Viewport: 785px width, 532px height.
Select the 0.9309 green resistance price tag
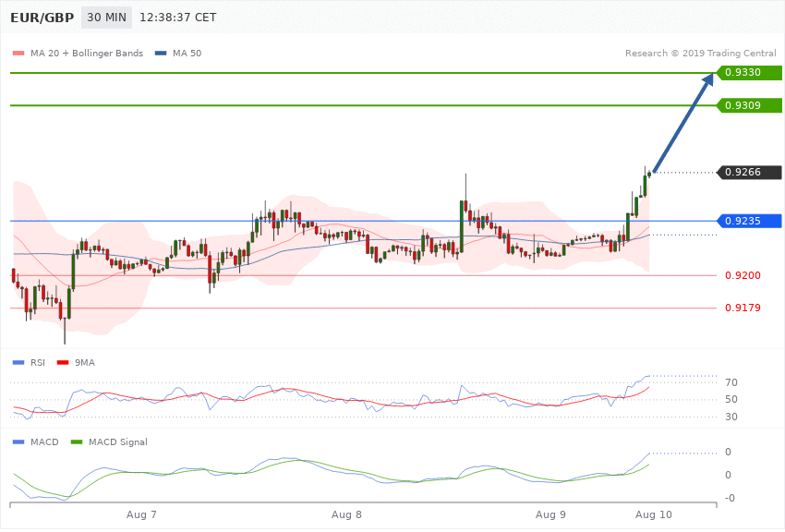click(x=749, y=105)
